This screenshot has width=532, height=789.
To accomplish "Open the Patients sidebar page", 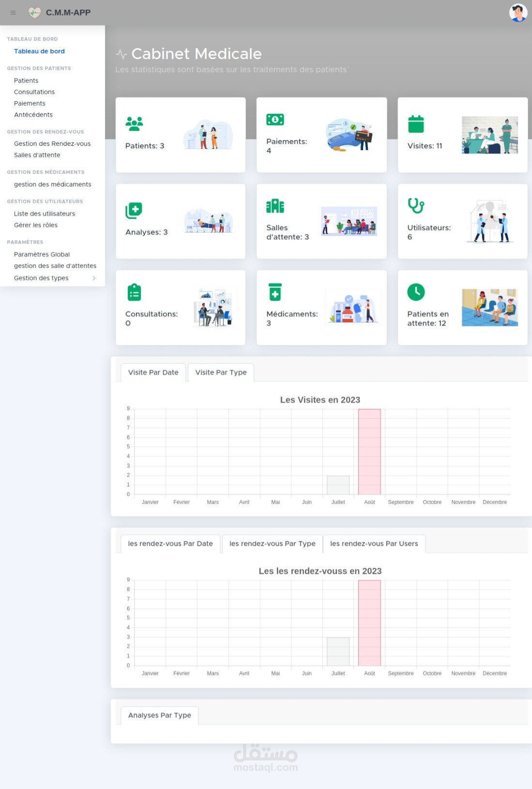I will point(26,80).
